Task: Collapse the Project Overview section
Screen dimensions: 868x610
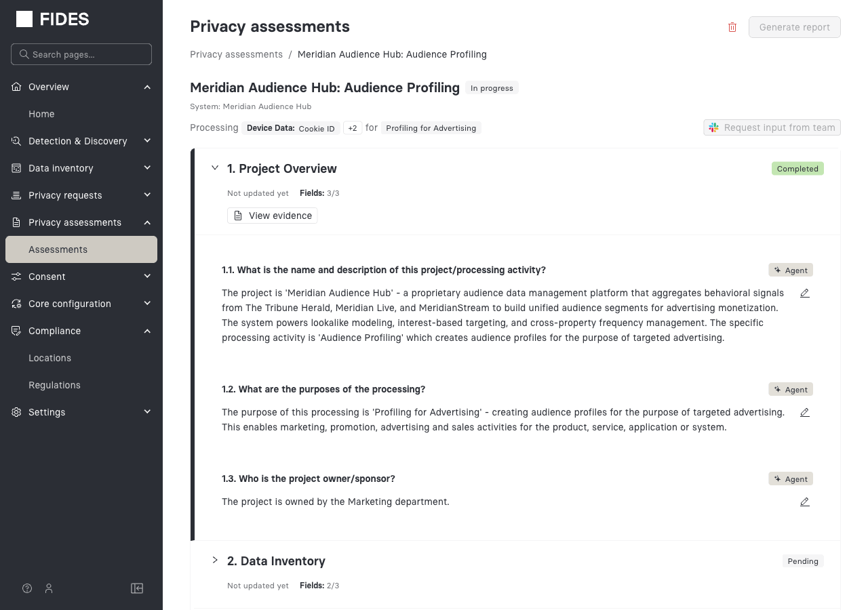Action: tap(215, 167)
